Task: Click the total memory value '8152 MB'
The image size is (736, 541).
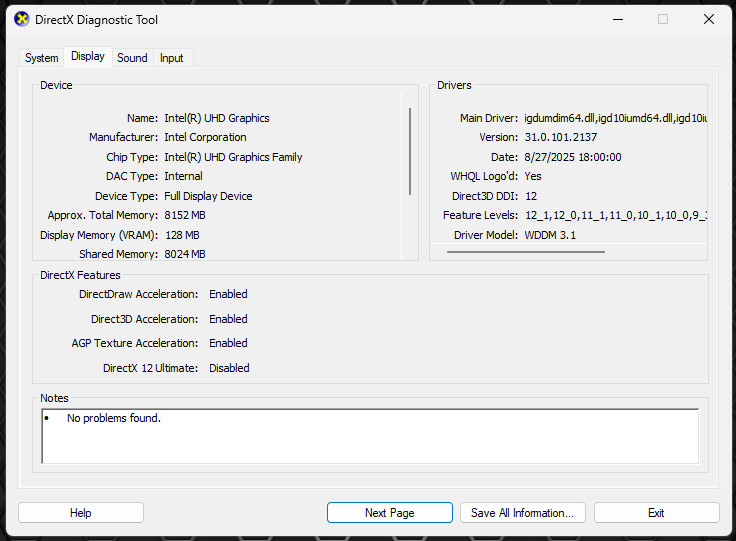Action: (x=185, y=215)
